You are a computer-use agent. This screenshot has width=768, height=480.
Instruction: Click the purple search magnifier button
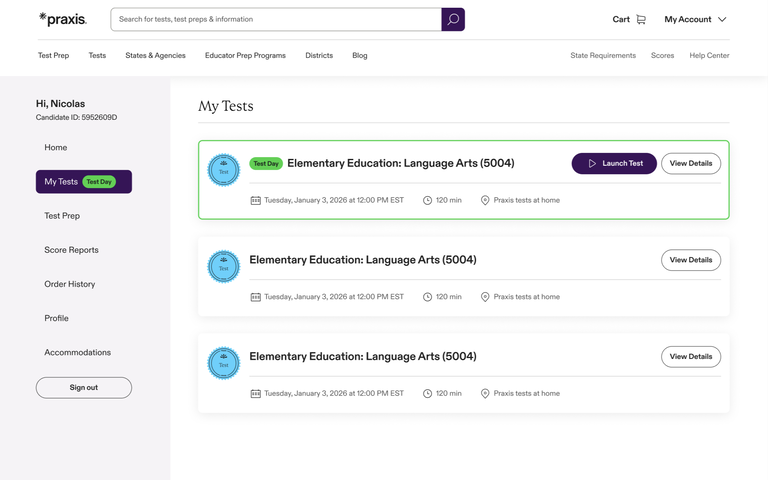click(x=453, y=19)
